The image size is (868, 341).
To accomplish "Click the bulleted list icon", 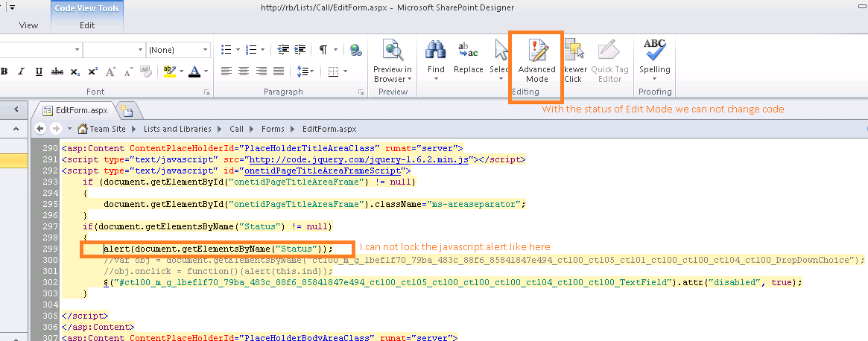I will 226,50.
